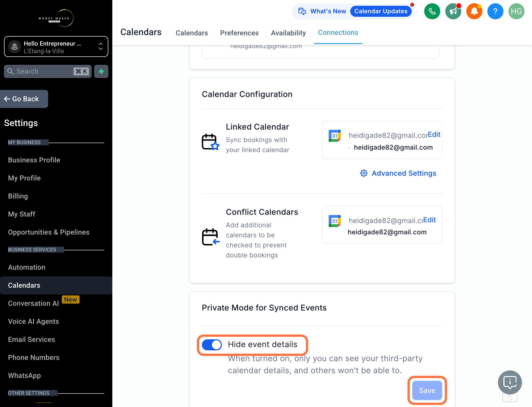
Task: Click the Advanced Settings gear icon
Action: (x=364, y=173)
